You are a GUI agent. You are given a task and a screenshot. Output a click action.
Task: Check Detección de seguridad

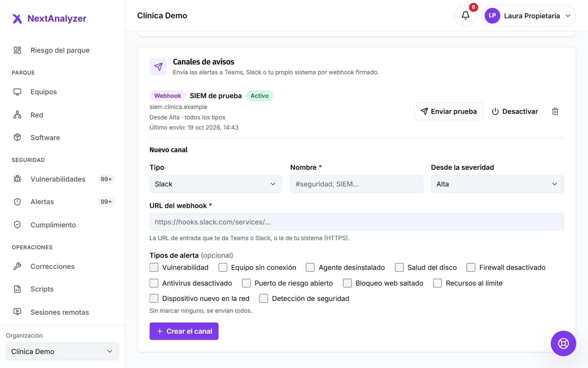pyautogui.click(x=264, y=298)
